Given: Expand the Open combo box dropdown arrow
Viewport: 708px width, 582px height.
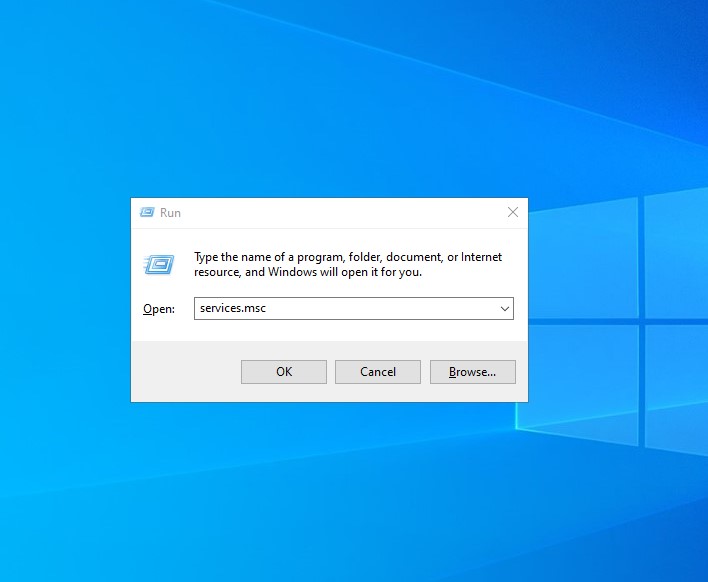Looking at the screenshot, I should pos(504,309).
